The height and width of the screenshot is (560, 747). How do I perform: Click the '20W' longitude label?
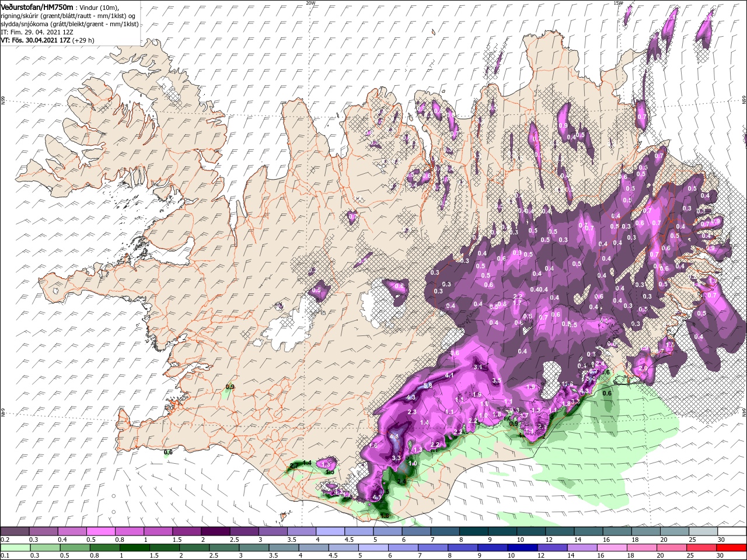pos(310,3)
